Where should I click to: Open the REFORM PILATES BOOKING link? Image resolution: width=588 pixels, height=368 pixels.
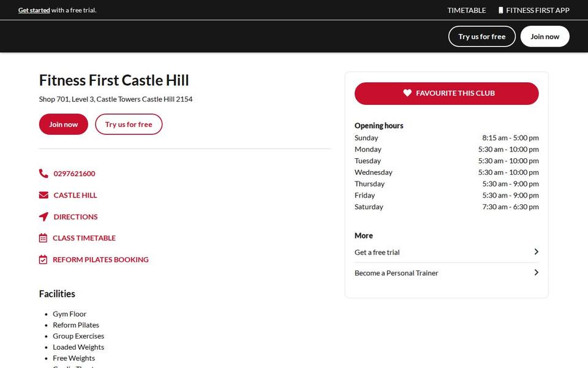point(100,259)
